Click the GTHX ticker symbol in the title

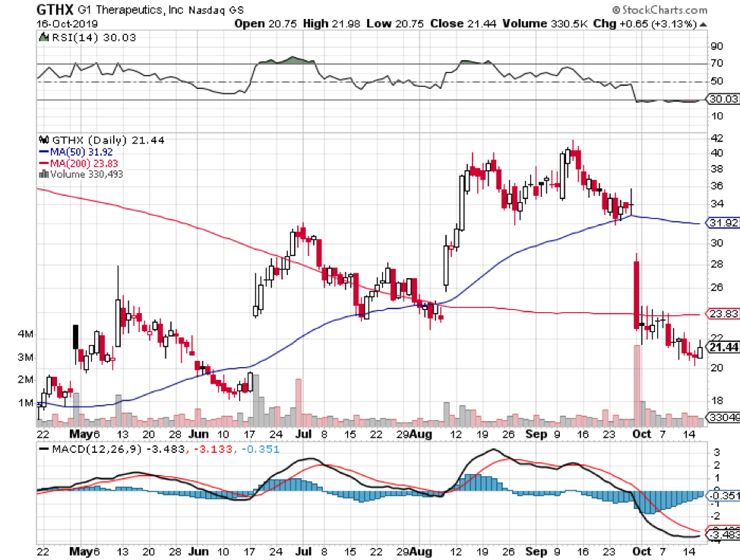pos(55,9)
